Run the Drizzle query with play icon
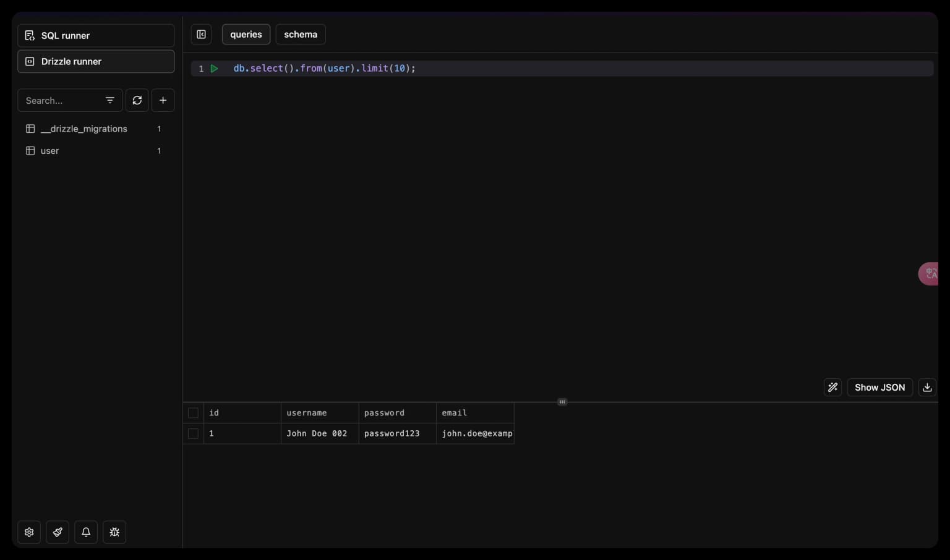950x560 pixels. point(214,69)
